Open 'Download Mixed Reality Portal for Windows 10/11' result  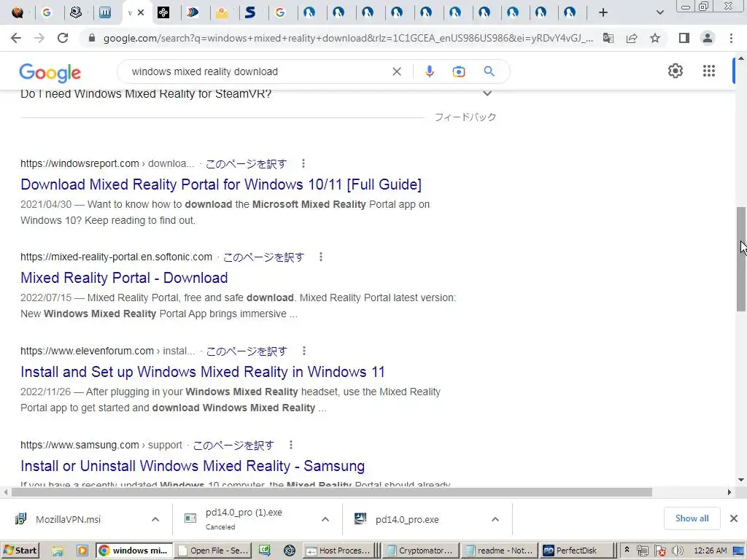[x=221, y=184]
